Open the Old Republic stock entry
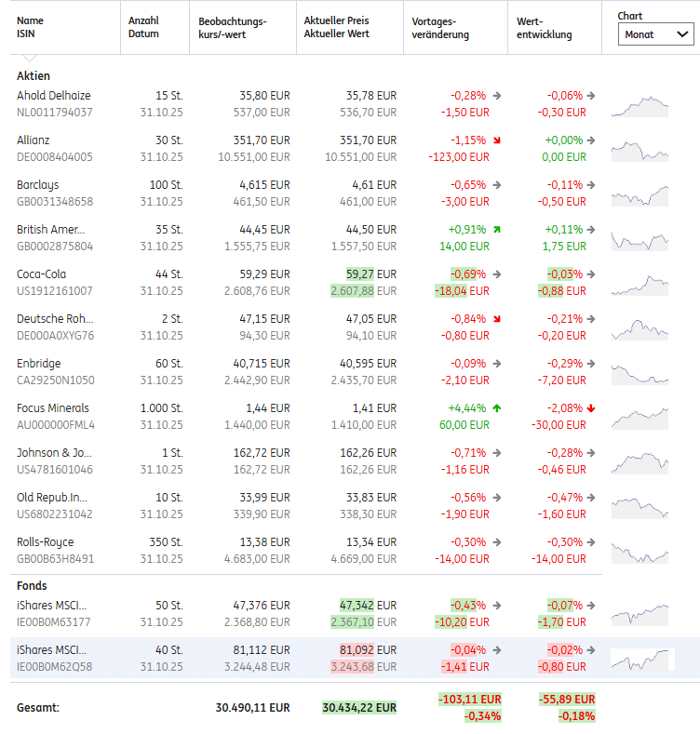The image size is (700, 734). [52, 498]
